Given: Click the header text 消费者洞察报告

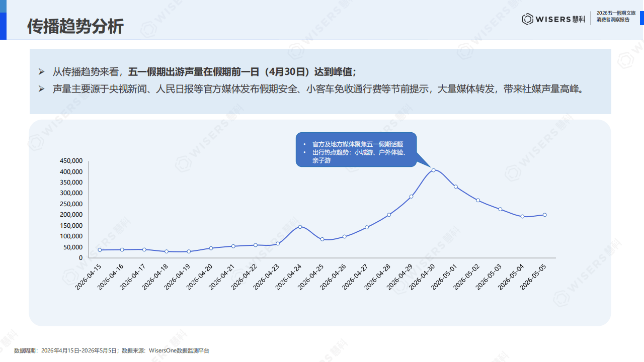Looking at the screenshot, I should coord(612,20).
